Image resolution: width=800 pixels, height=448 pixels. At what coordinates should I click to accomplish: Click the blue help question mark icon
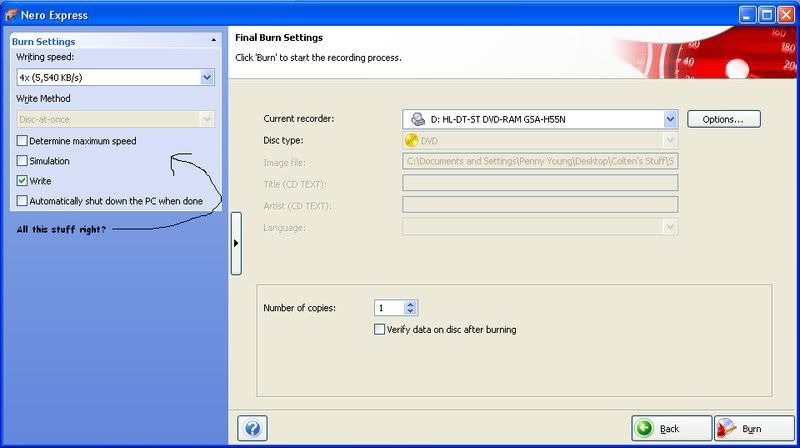[253, 428]
